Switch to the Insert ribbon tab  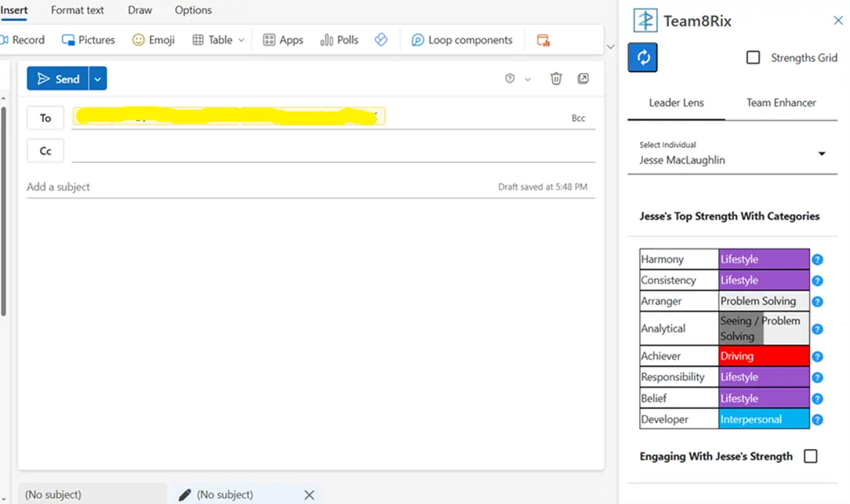tap(14, 9)
